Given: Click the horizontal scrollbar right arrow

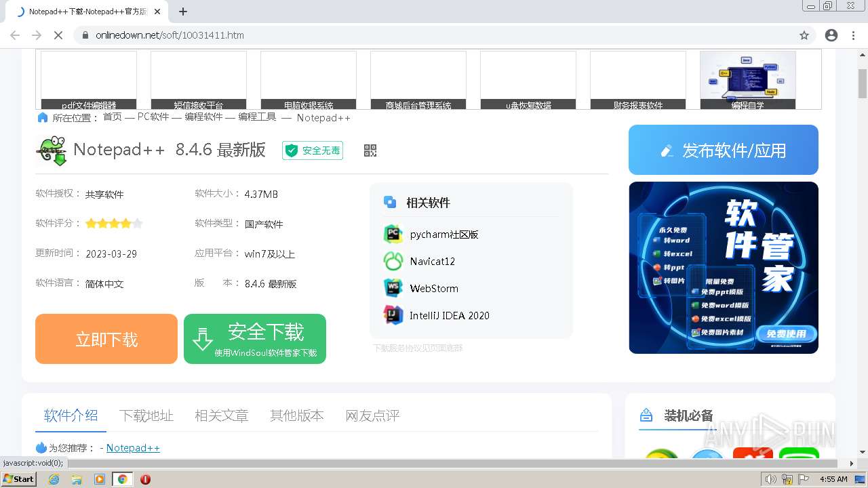Looking at the screenshot, I should [x=851, y=464].
